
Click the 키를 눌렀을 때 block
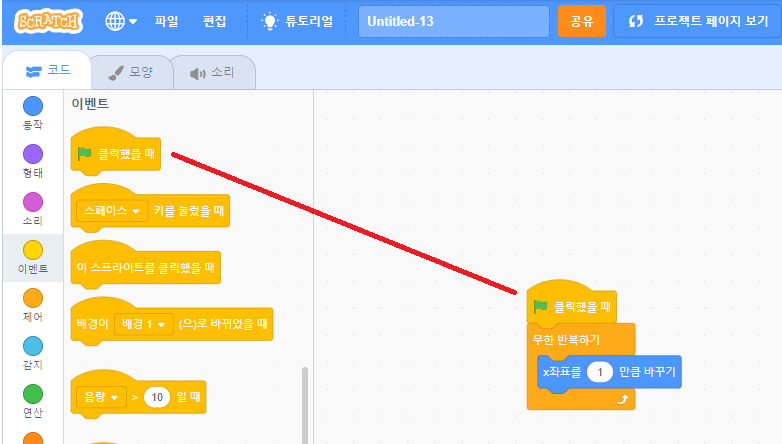point(189,211)
